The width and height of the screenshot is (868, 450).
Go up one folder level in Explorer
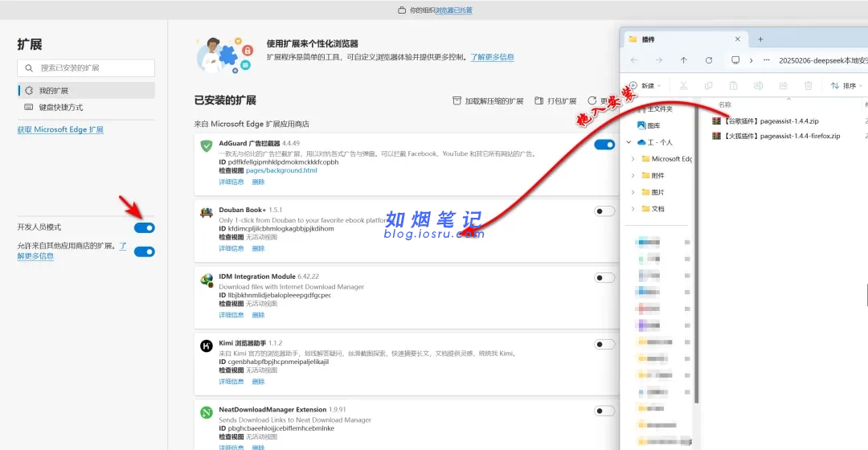point(684,60)
